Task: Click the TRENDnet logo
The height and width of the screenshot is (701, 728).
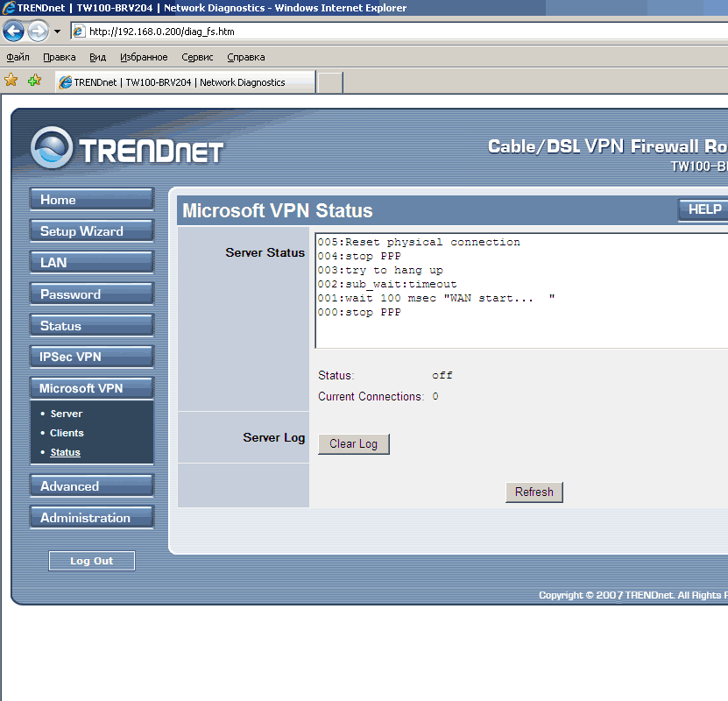Action: pos(127,148)
